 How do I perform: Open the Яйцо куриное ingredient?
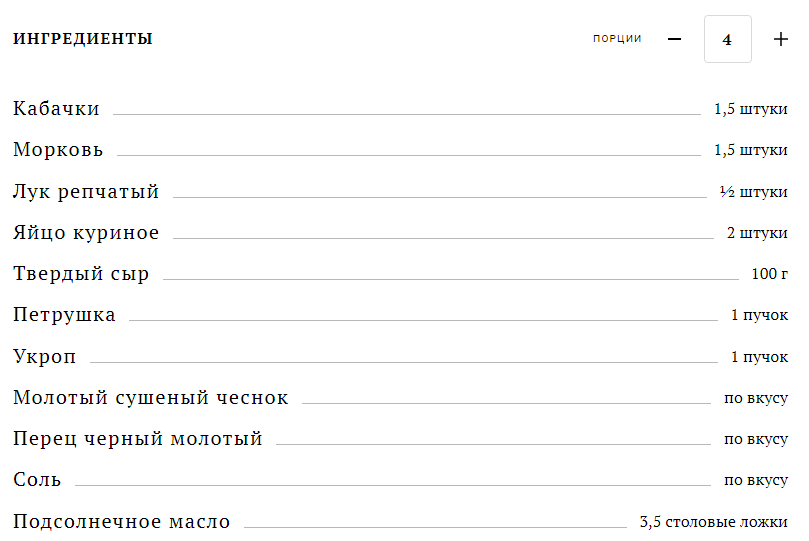(x=86, y=233)
